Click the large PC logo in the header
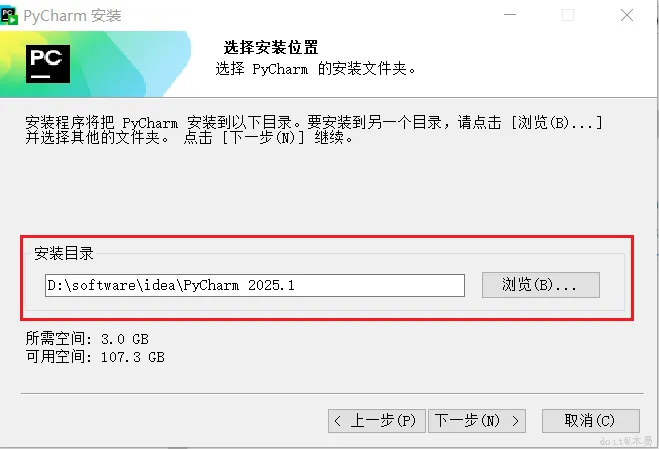 click(x=47, y=61)
